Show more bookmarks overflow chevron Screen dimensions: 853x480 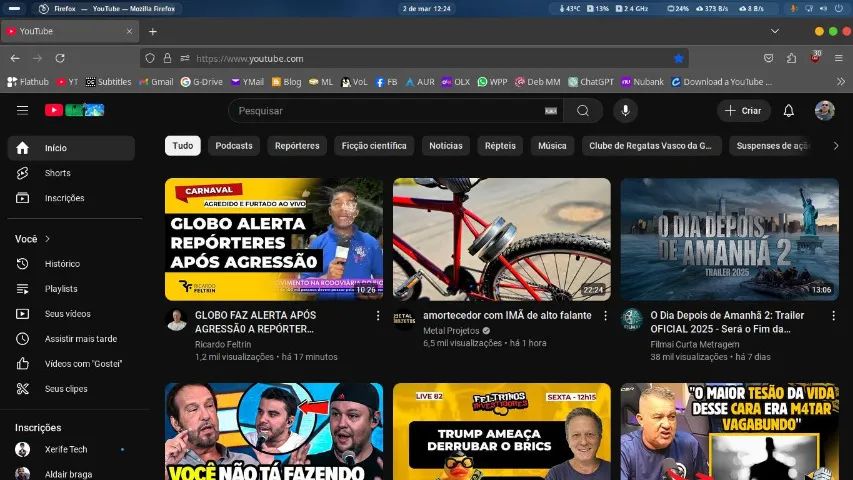(x=841, y=82)
